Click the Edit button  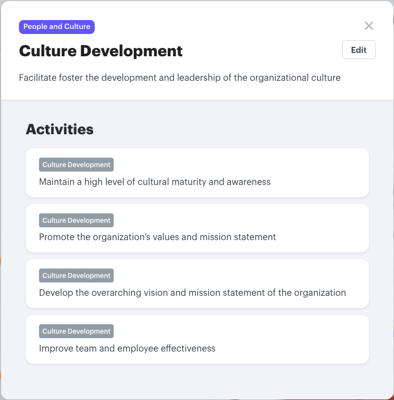coord(359,50)
